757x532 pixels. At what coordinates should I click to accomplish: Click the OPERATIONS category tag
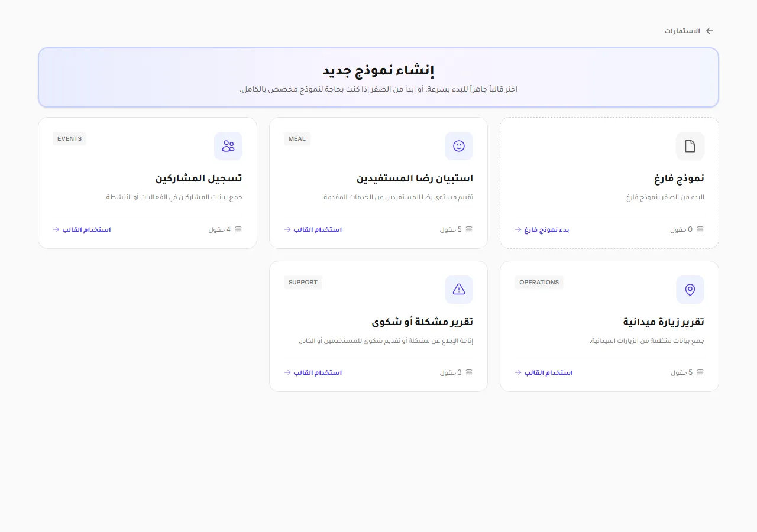pyautogui.click(x=539, y=283)
